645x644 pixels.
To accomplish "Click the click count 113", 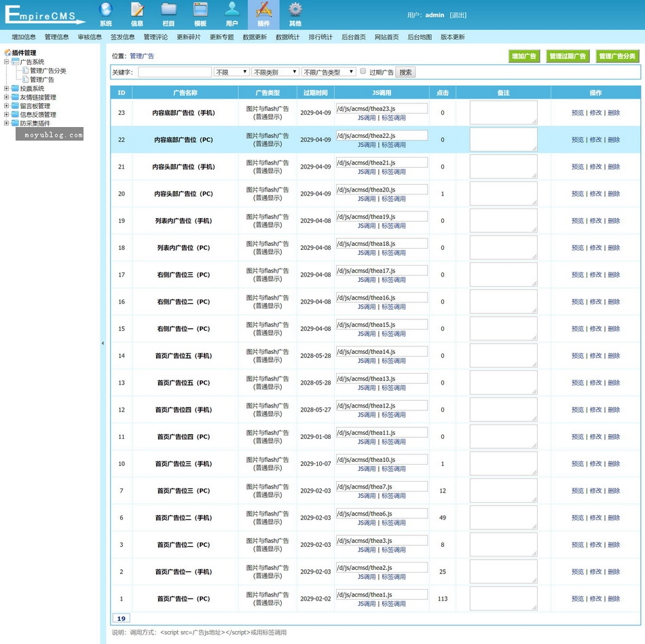I will pyautogui.click(x=443, y=598).
